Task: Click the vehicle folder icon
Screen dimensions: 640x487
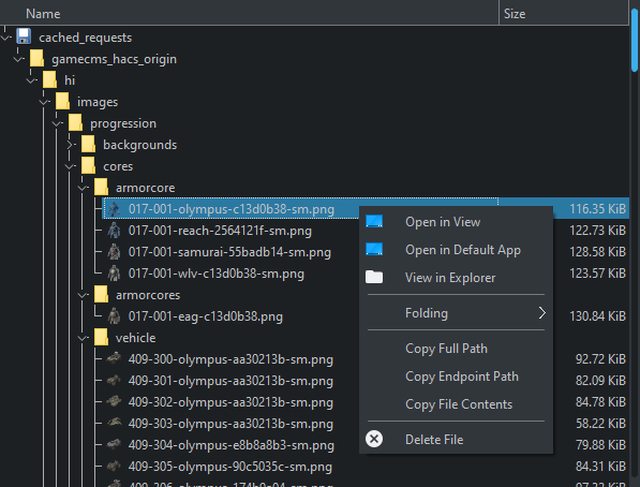Action: [x=101, y=338]
